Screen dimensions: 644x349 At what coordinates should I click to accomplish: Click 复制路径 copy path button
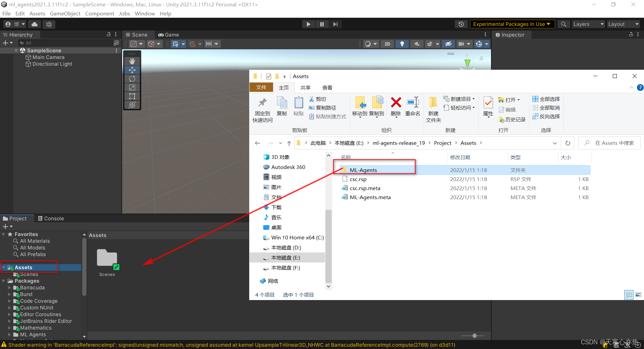322,108
